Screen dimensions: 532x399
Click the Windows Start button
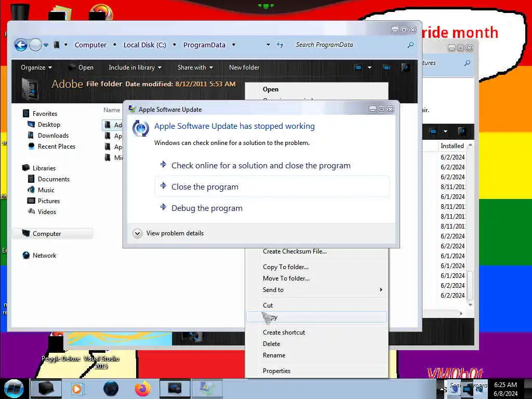[13, 389]
